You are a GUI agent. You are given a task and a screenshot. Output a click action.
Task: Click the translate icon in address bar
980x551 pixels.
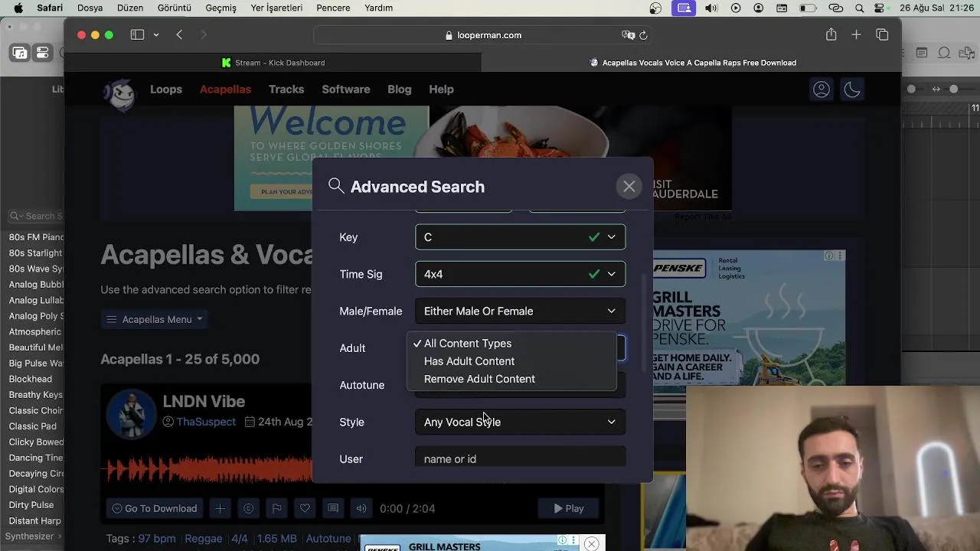tap(628, 35)
